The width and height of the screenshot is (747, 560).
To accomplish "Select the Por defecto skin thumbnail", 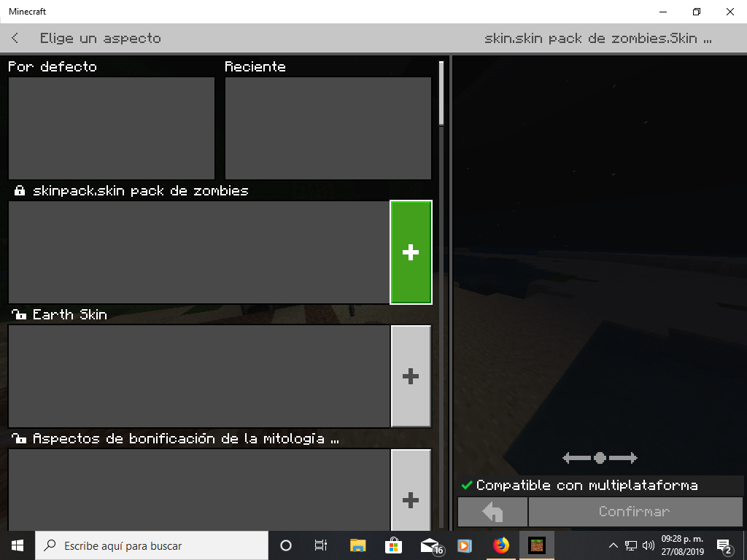I will pyautogui.click(x=112, y=128).
